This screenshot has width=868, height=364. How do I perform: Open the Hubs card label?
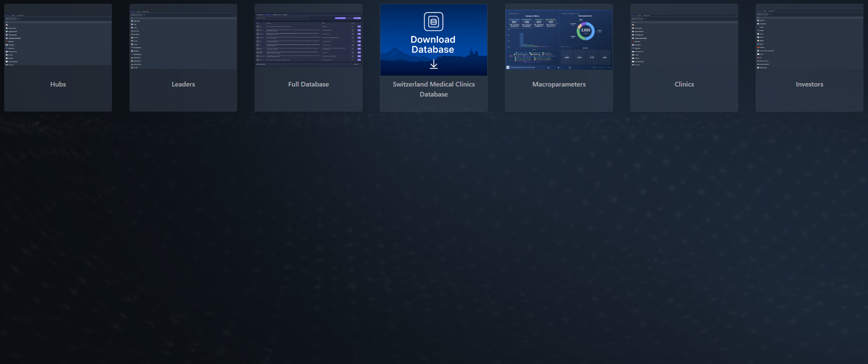[58, 84]
